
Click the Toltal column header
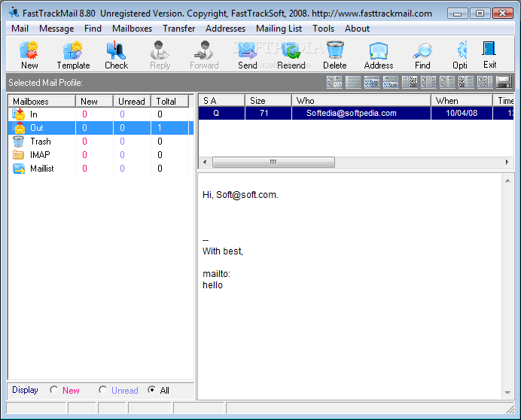click(170, 102)
